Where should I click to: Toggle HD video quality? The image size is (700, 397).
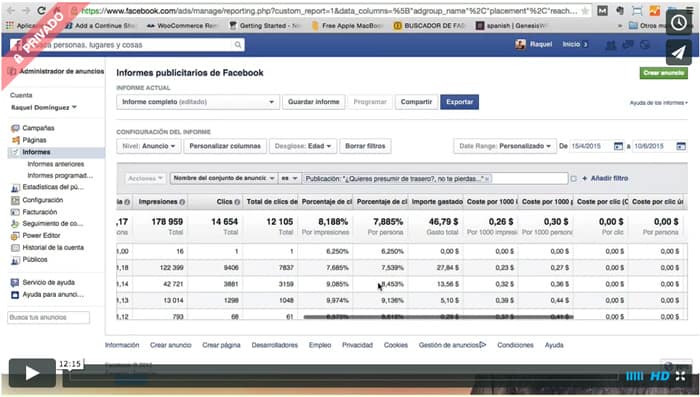click(659, 376)
